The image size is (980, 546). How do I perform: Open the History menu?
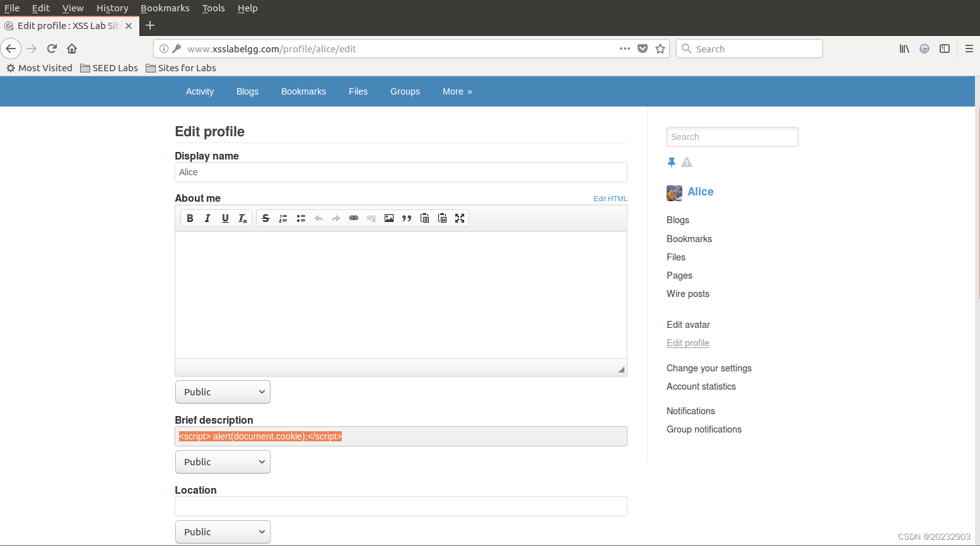pos(112,8)
